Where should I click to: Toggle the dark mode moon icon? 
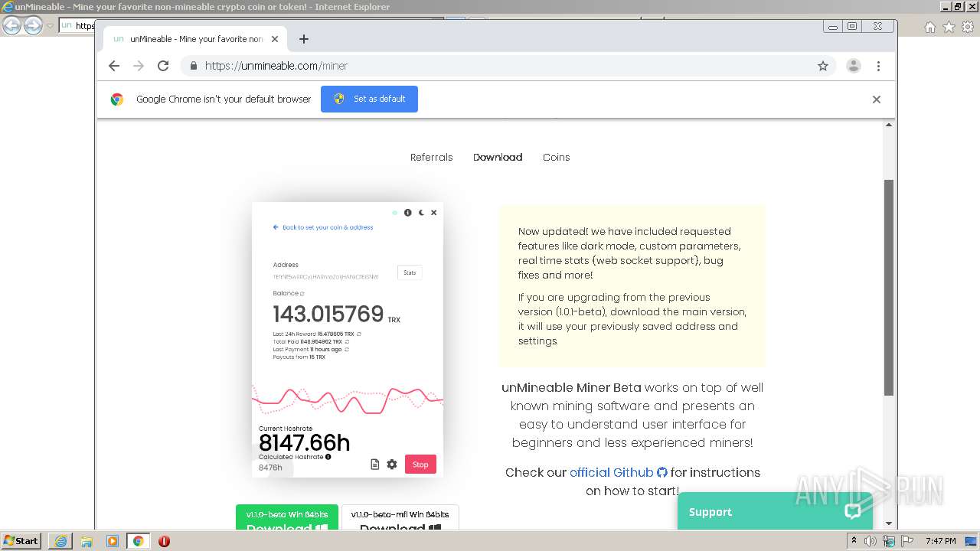tap(421, 213)
